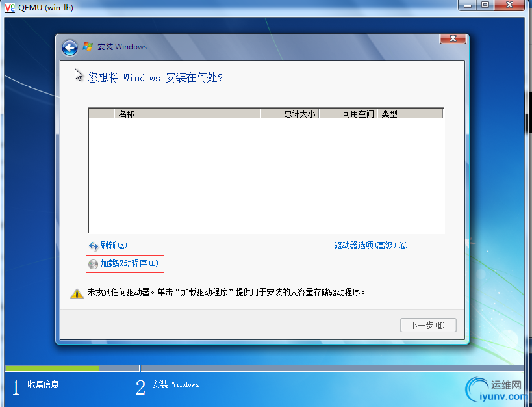Click step 2 安装 Windows label
Screen dimensions: 532x407
pos(175,385)
